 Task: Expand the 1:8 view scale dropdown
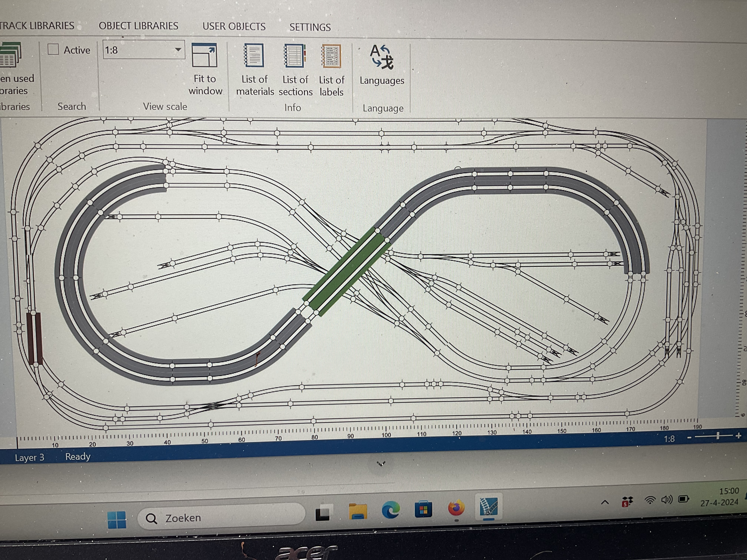(178, 50)
